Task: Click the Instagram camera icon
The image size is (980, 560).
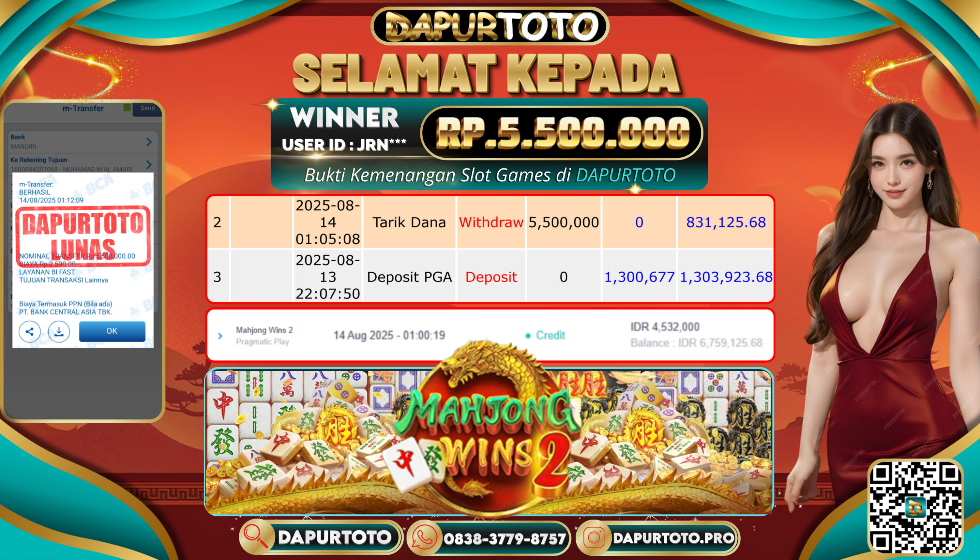Action: coord(595,537)
